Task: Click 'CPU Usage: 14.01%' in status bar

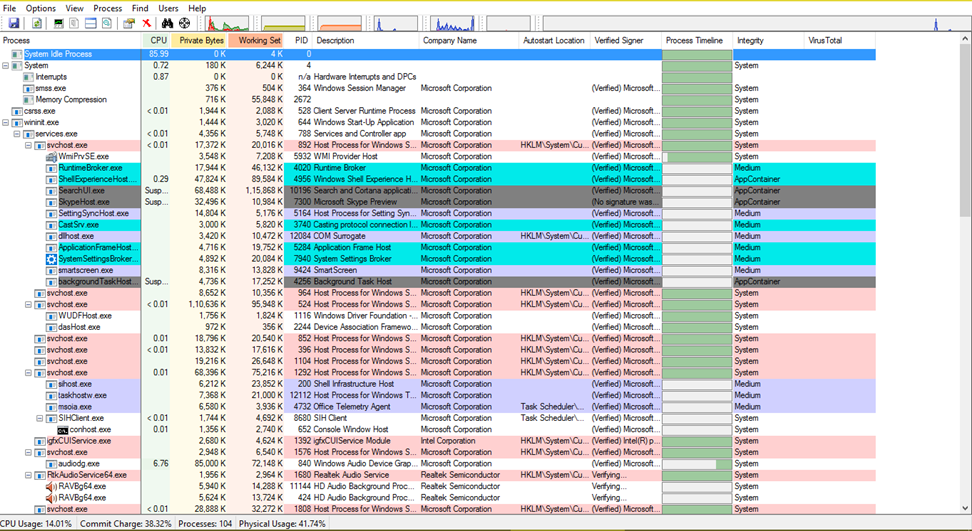Action: click(36, 524)
